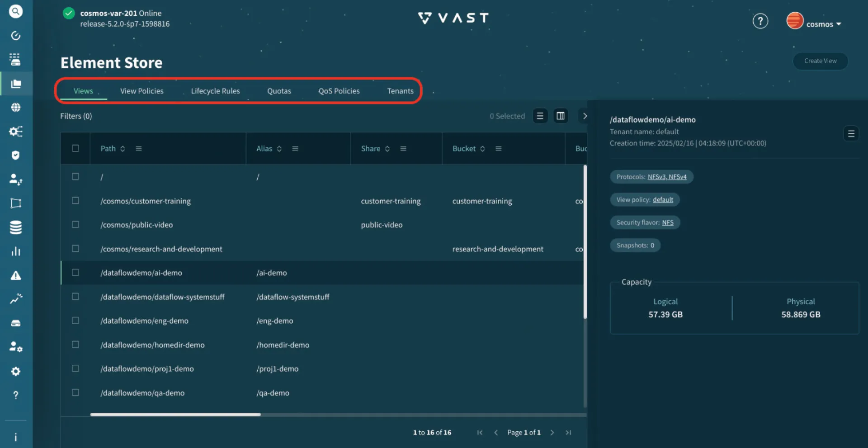Viewport: 868px width, 448px height.
Task: Open the user-with-gear administrators icon
Action: click(16, 347)
